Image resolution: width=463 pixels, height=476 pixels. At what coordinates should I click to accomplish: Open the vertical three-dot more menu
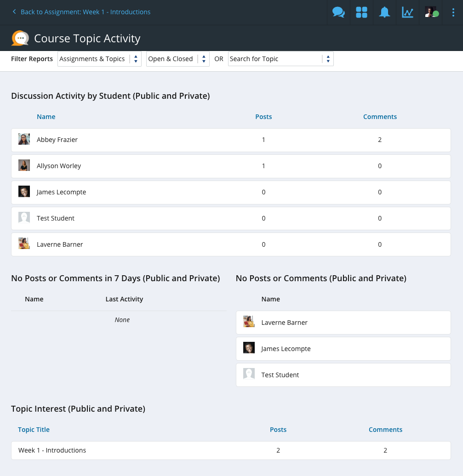tap(453, 12)
